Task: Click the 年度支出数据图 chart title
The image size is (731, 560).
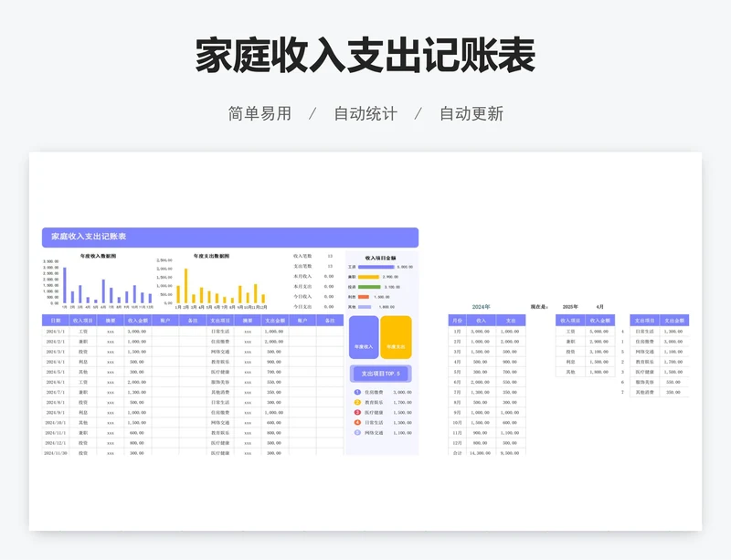Action: coord(211,256)
